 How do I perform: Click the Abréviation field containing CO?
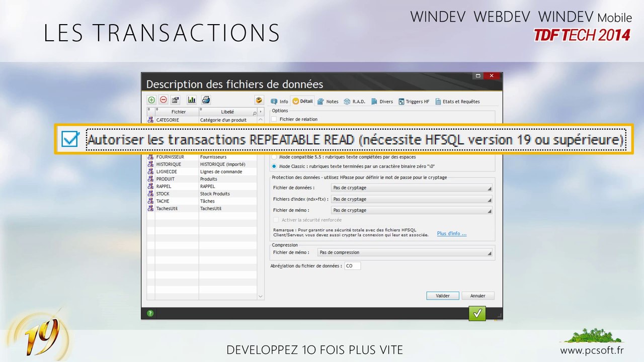[352, 265]
